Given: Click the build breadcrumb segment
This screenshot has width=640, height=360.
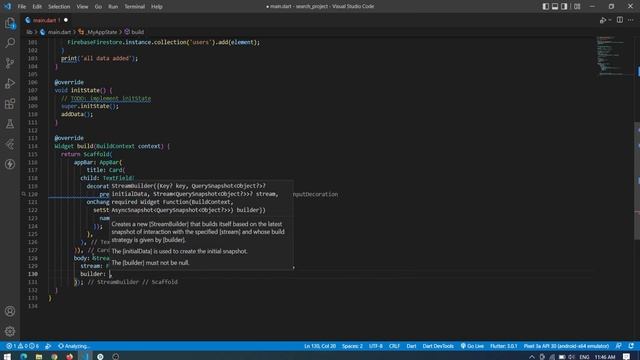Looking at the screenshot, I should pyautogui.click(x=135, y=32).
